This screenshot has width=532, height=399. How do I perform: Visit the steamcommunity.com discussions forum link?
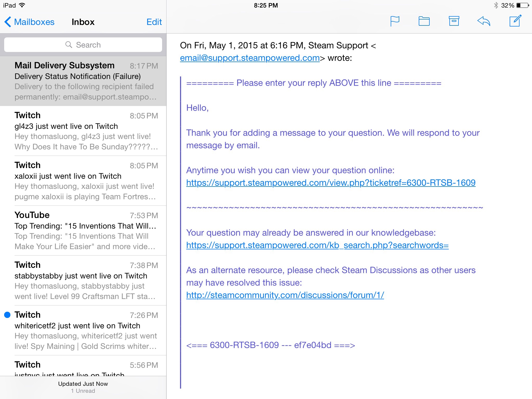point(285,295)
